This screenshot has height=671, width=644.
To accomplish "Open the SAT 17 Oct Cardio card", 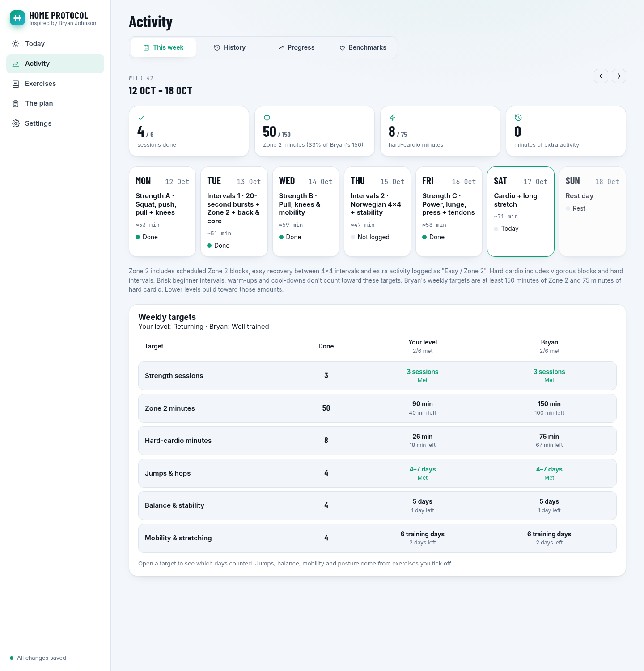I will tap(521, 212).
